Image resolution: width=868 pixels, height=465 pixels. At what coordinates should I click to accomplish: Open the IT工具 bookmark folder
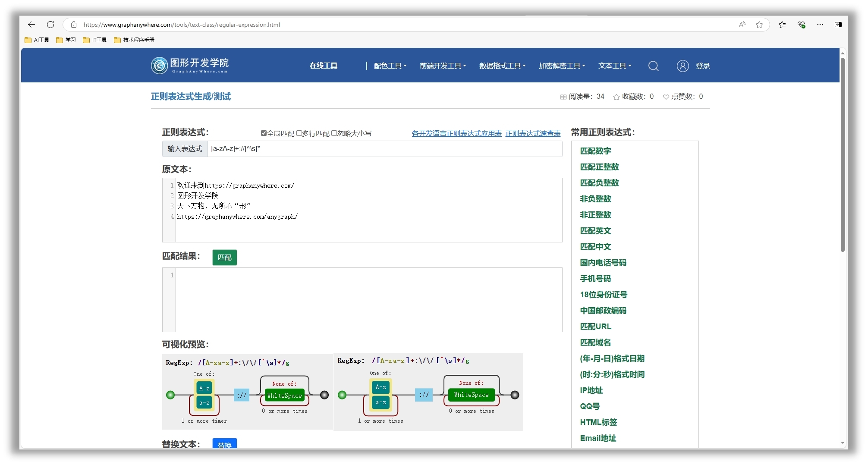tap(94, 40)
